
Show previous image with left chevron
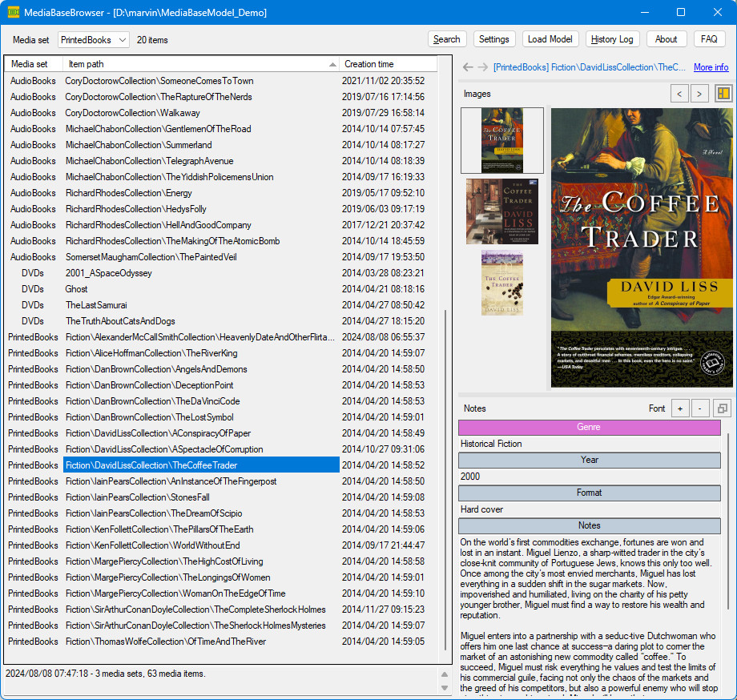679,94
